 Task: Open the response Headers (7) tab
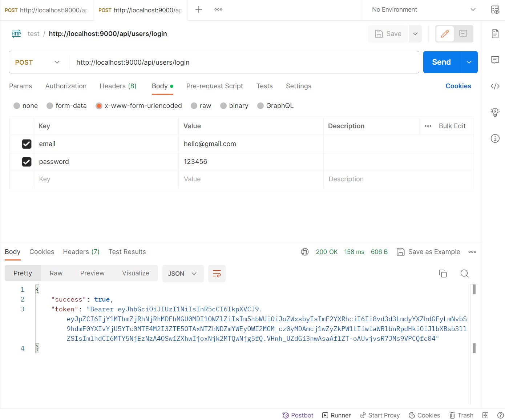tap(81, 252)
